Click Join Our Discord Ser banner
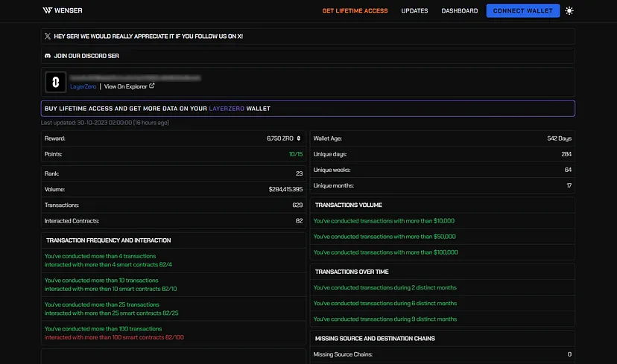The height and width of the screenshot is (364, 617). 308,56
